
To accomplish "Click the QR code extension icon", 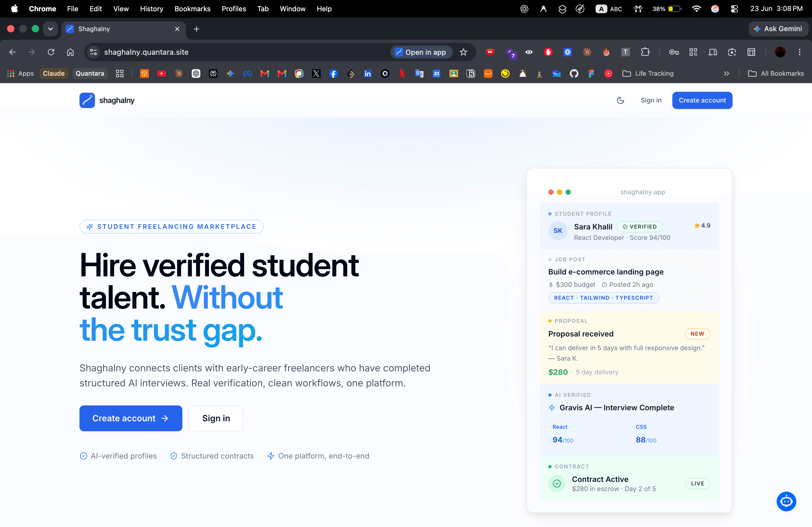I will pyautogui.click(x=693, y=52).
